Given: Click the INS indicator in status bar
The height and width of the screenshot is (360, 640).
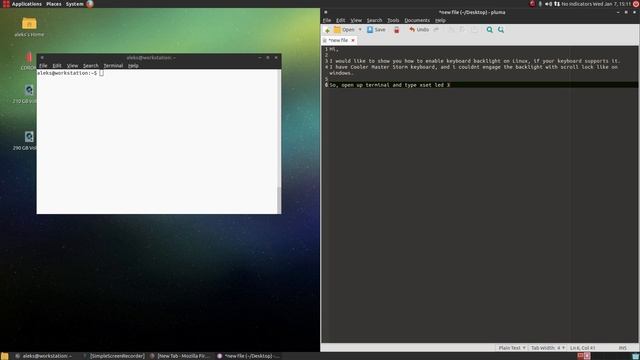Looking at the screenshot, I should (622, 348).
